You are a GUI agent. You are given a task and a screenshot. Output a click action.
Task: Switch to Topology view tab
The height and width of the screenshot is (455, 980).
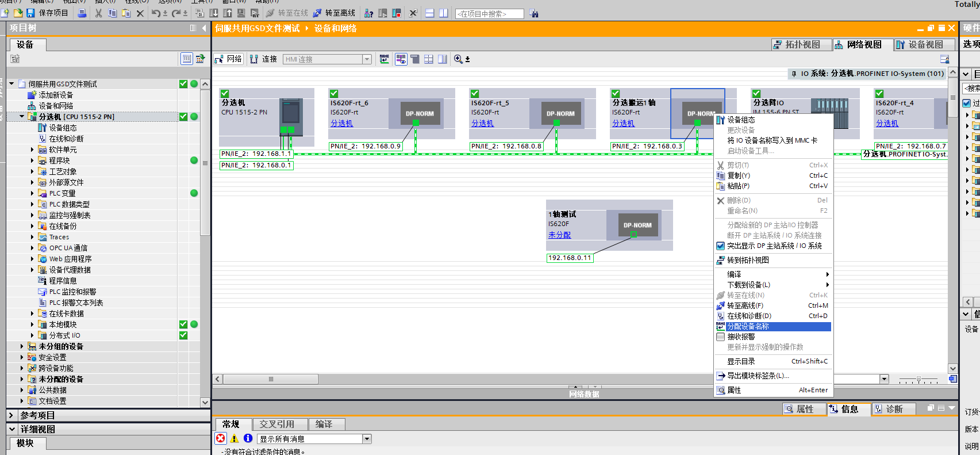click(x=801, y=44)
